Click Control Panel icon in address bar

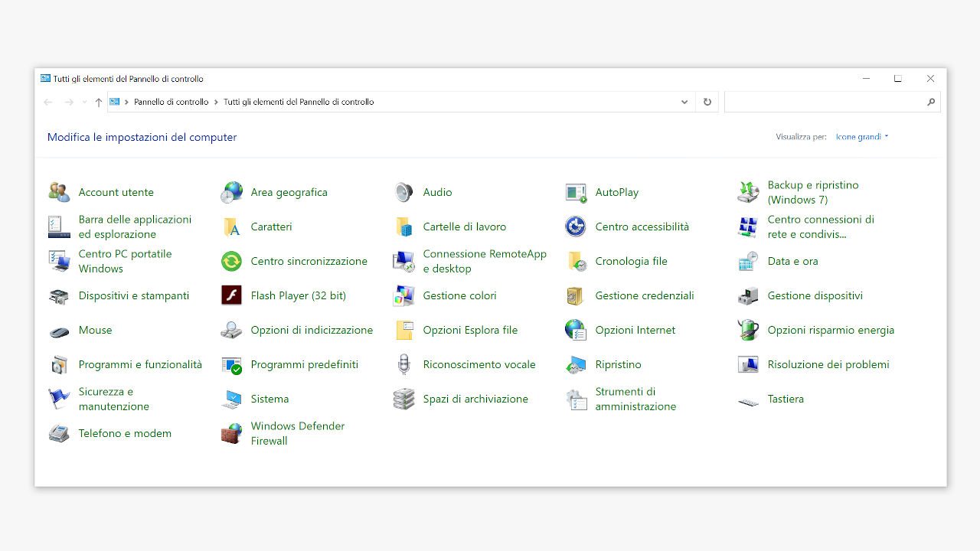tap(115, 102)
